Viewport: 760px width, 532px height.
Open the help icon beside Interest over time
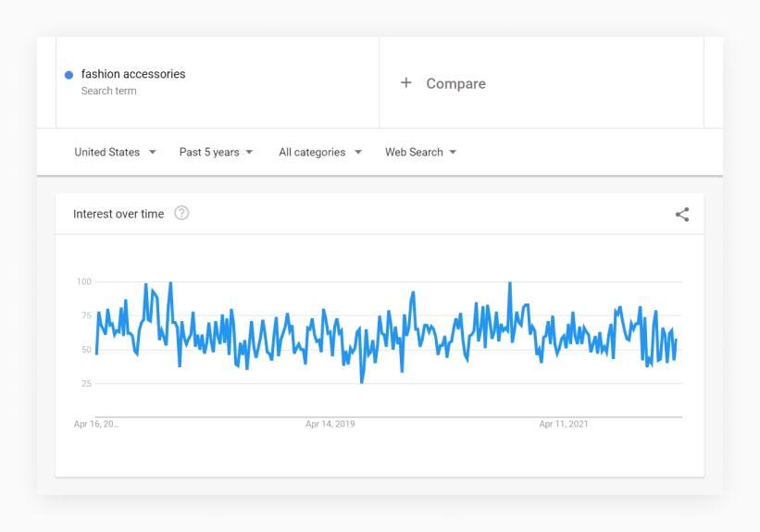tap(181, 213)
